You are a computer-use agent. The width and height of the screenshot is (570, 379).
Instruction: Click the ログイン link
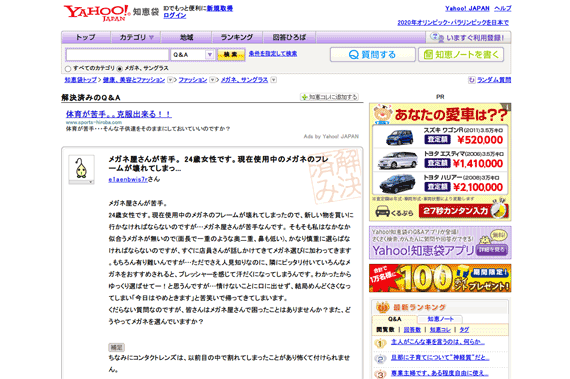coord(174,16)
